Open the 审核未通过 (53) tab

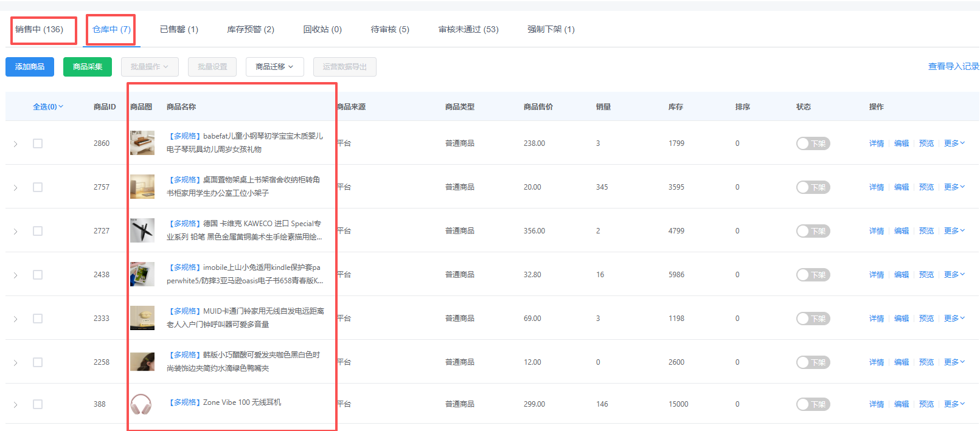click(x=468, y=29)
